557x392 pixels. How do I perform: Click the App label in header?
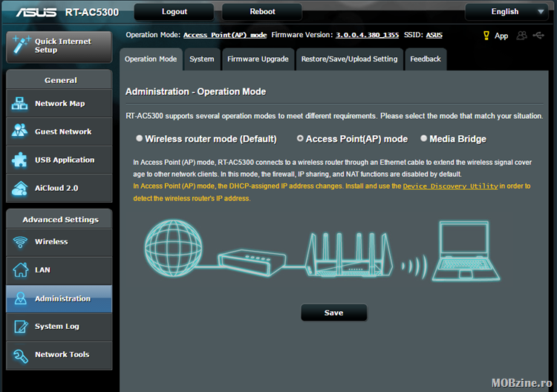501,36
